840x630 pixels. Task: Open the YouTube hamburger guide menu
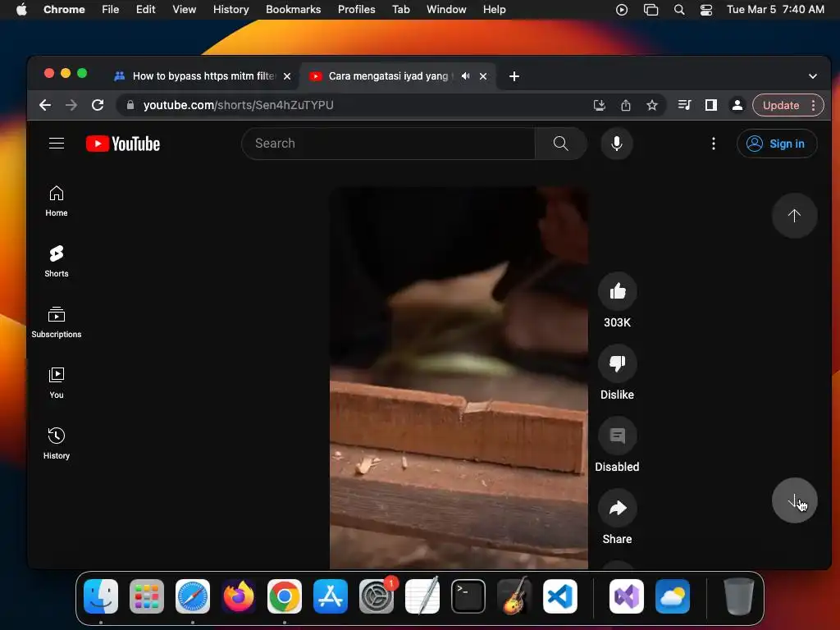pos(57,144)
